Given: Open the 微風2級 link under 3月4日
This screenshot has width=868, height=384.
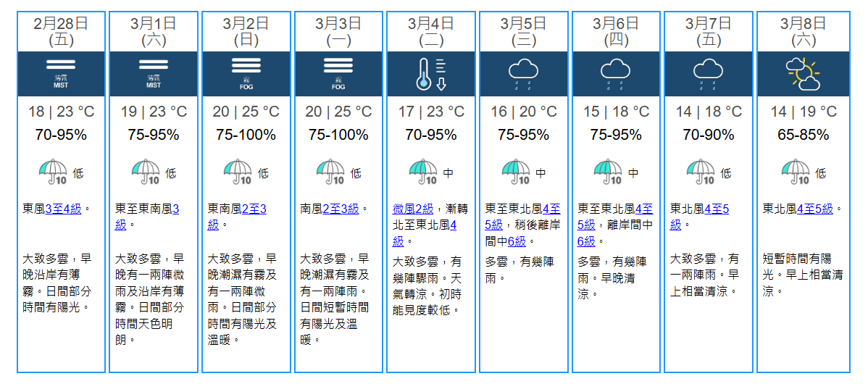Looking at the screenshot, I should pos(412,209).
